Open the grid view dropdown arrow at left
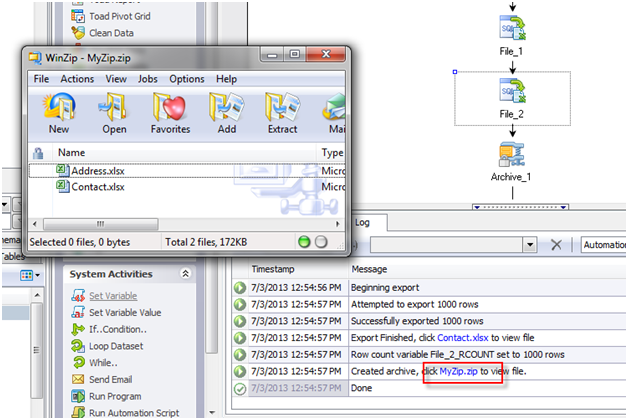Image resolution: width=628 pixels, height=420 pixels. click(38, 275)
